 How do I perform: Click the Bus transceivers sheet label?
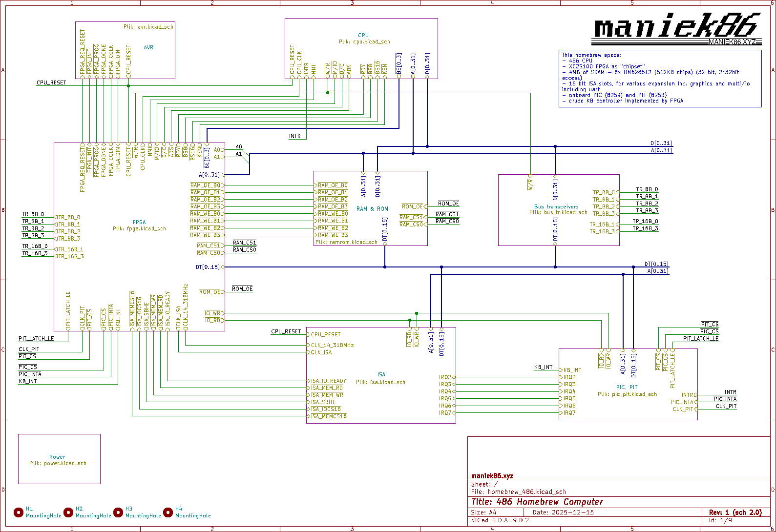pos(556,206)
